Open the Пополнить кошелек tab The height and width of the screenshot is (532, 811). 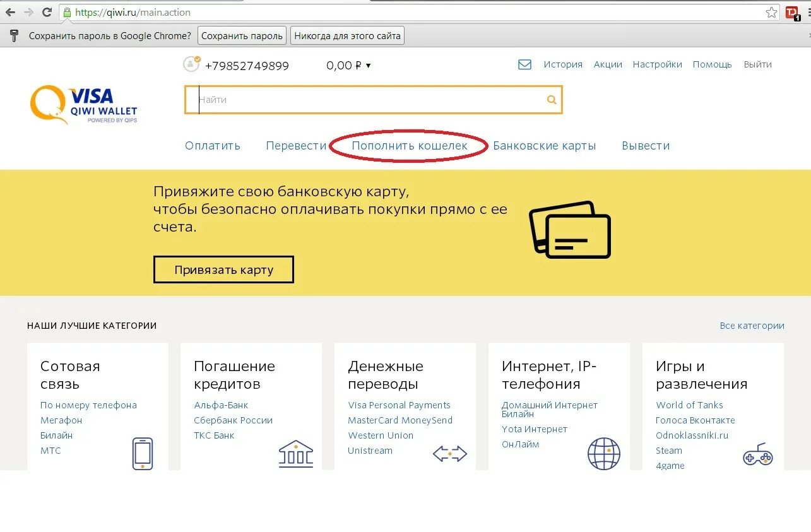(x=410, y=146)
